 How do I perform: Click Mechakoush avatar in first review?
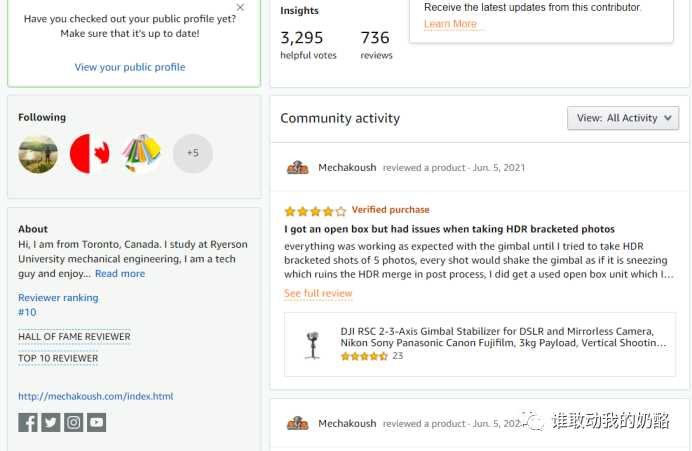coord(297,168)
